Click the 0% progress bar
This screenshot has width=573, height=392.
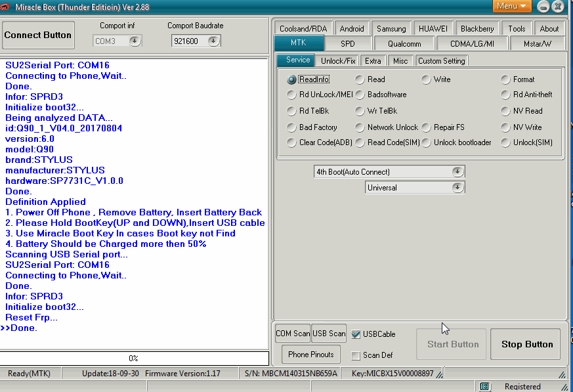pyautogui.click(x=134, y=358)
